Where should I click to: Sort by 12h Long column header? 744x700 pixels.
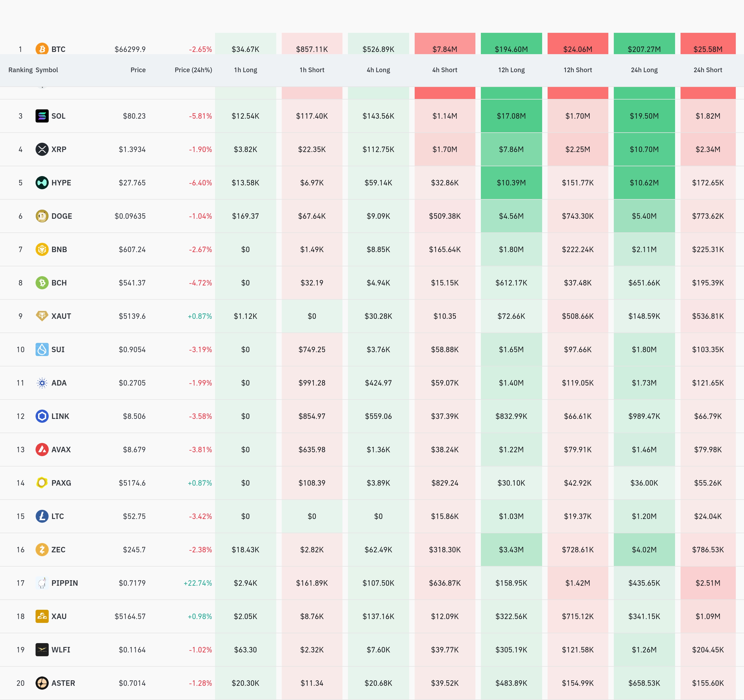[511, 70]
